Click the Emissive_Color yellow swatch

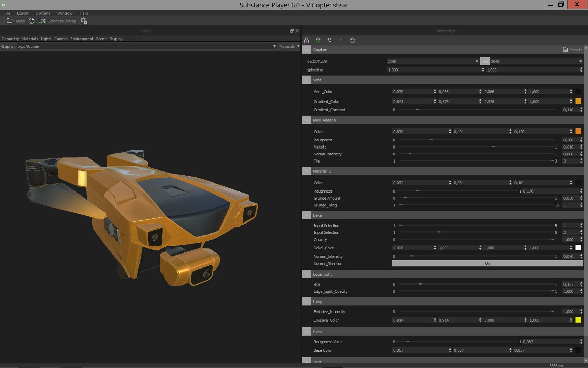pos(578,320)
